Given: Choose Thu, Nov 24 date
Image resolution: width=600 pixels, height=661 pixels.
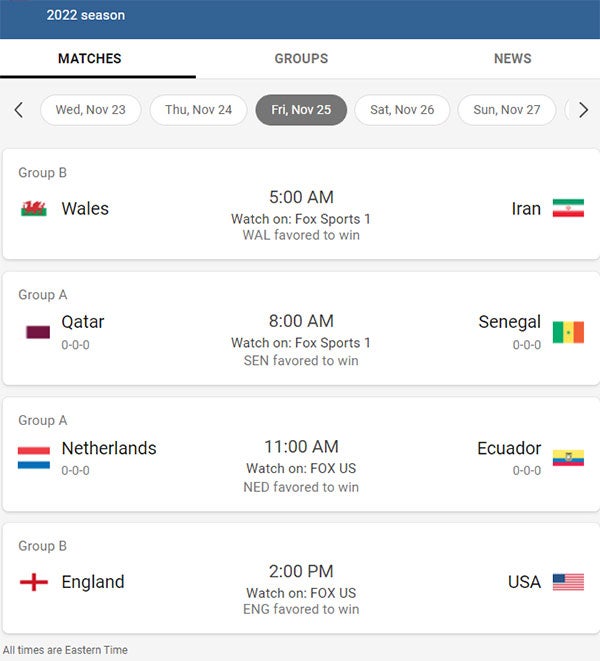Looking at the screenshot, I should click(x=198, y=110).
